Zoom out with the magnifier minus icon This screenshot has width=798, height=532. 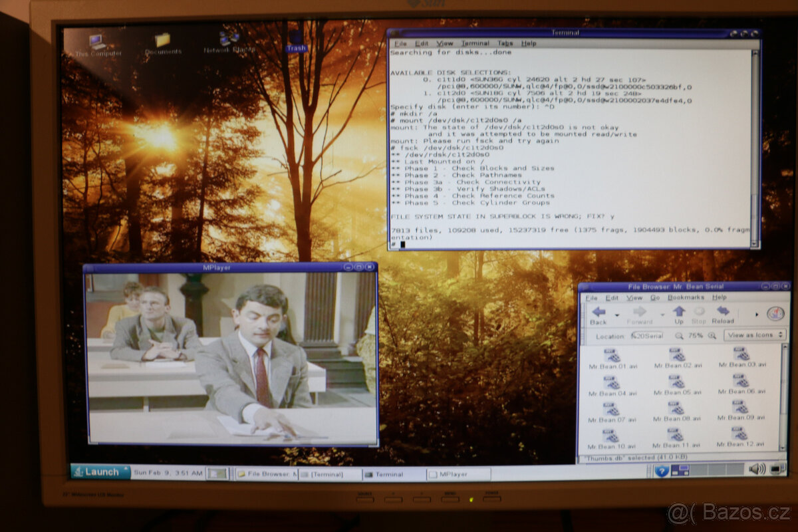(679, 336)
